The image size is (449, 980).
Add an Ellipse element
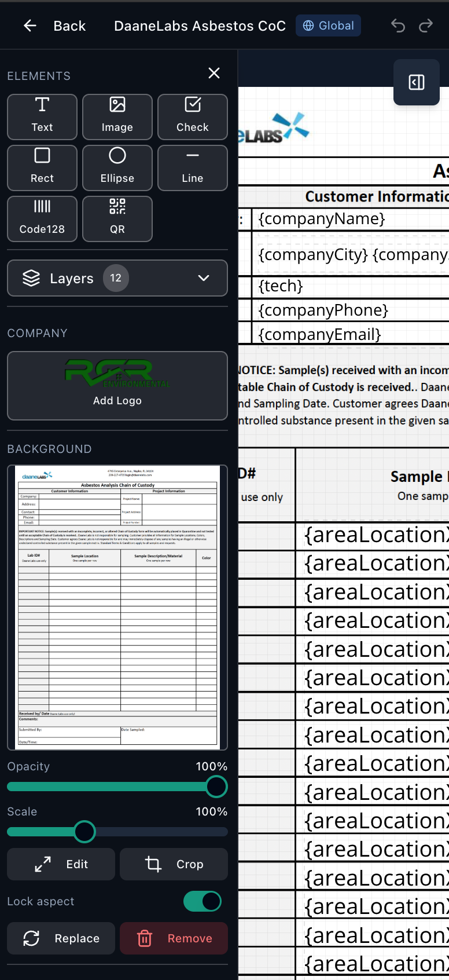(x=117, y=168)
